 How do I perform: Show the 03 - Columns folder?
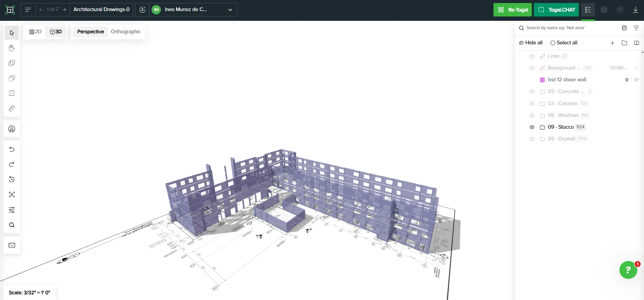click(532, 104)
